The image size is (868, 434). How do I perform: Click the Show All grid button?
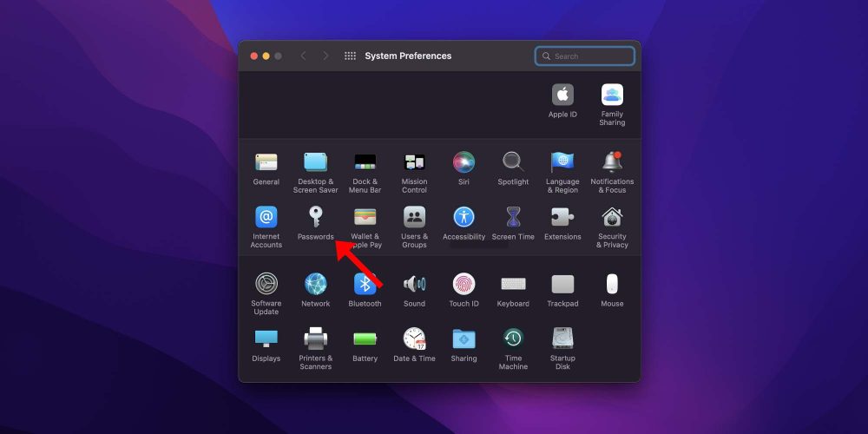350,56
